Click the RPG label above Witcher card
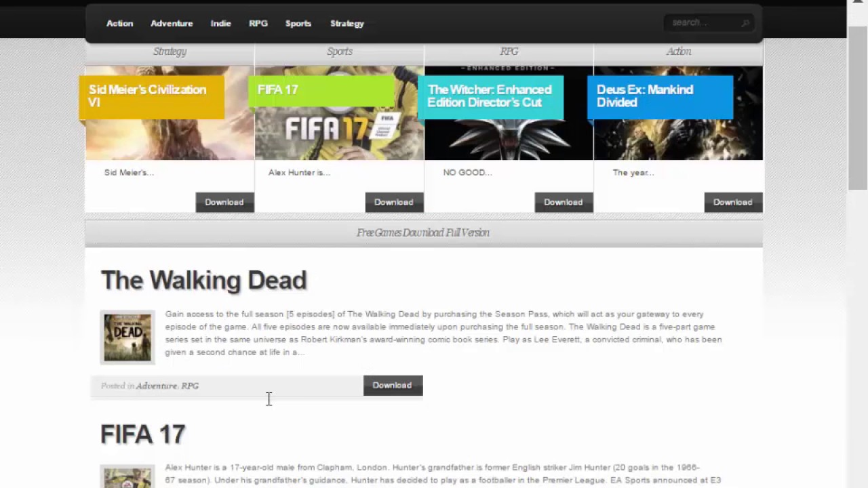Image resolution: width=868 pixels, height=488 pixels. pos(509,52)
